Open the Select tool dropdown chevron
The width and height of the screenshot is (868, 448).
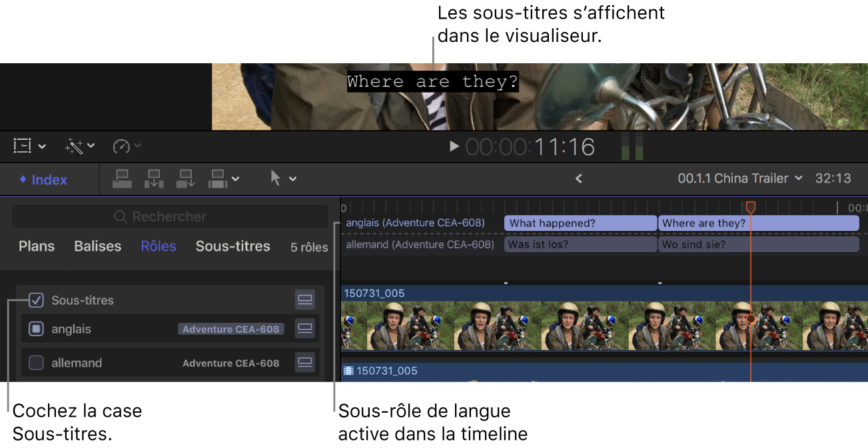(x=292, y=178)
